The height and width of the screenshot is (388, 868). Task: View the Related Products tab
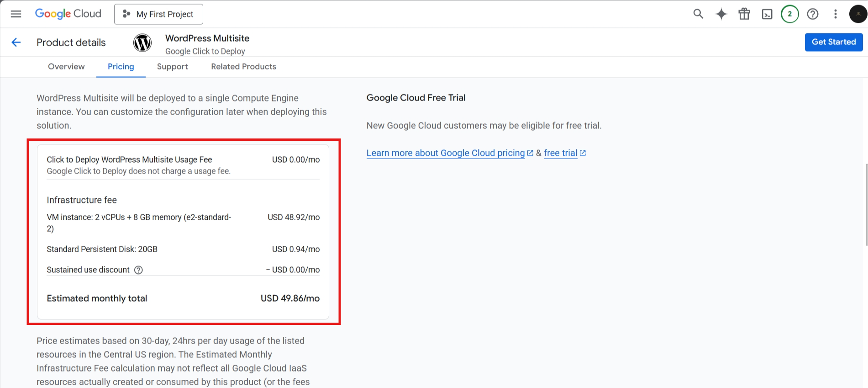[x=243, y=67]
